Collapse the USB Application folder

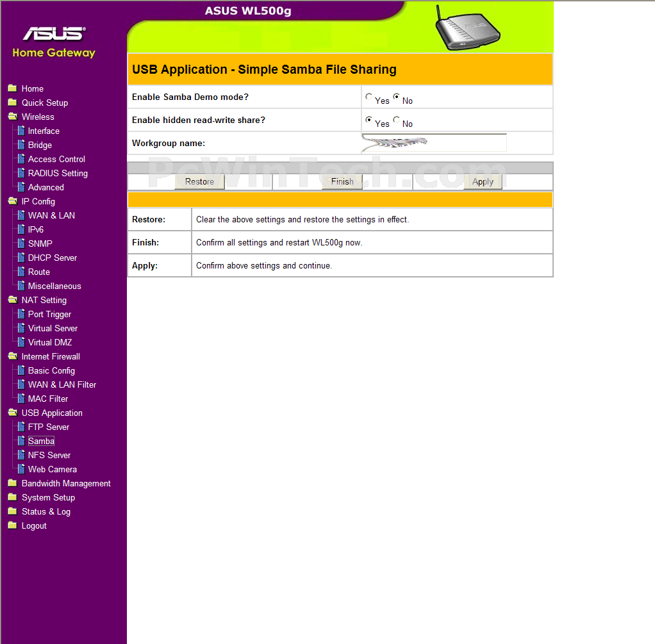13,413
